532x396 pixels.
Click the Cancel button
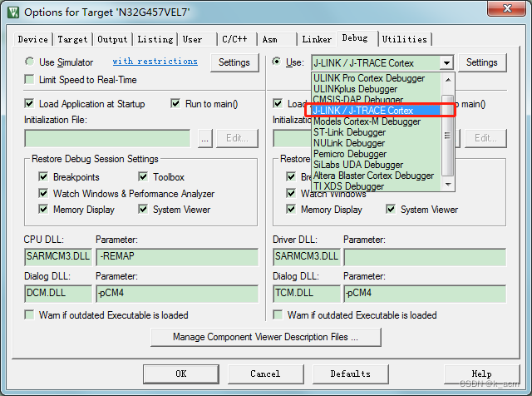265,374
